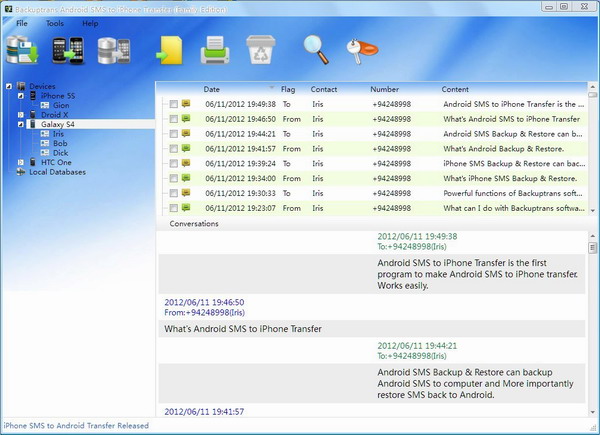This screenshot has height=435, width=600.
Task: Expand the Droid X node
Action: click(x=21, y=115)
